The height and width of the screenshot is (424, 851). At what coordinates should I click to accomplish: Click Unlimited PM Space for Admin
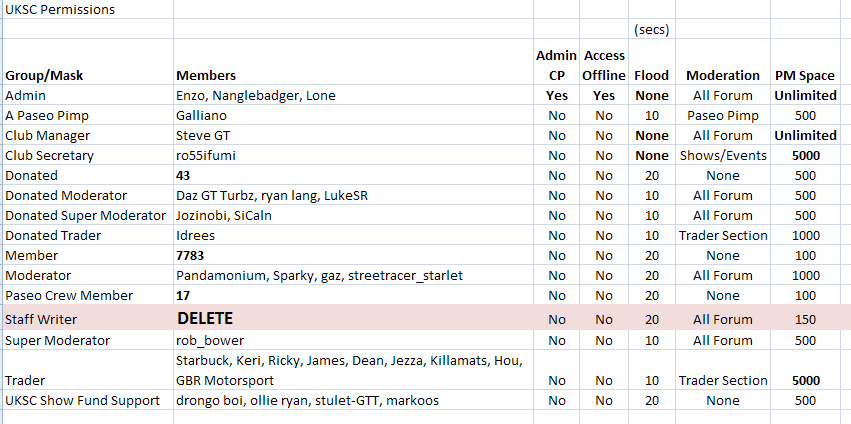click(x=805, y=96)
